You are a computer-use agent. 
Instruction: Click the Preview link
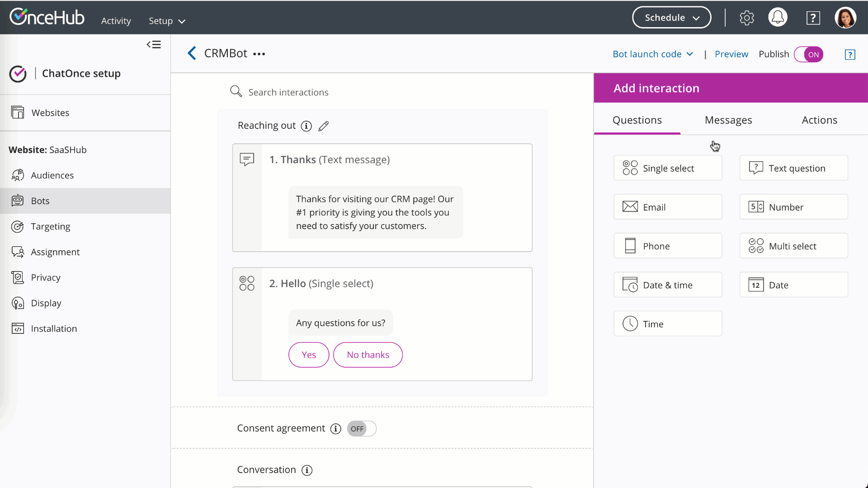pyautogui.click(x=731, y=54)
